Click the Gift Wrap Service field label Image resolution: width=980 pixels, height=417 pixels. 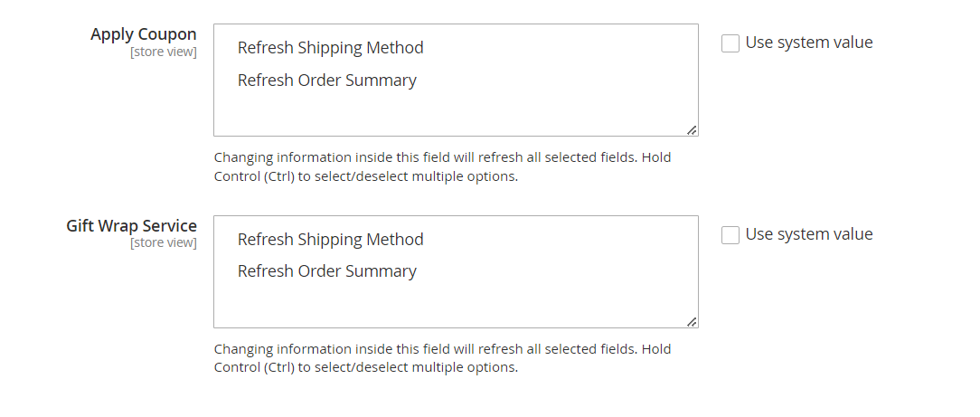tap(131, 226)
